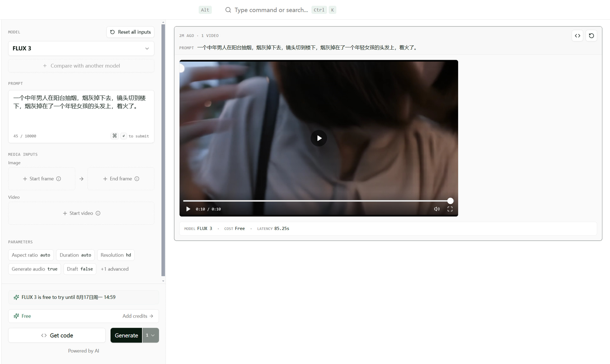The height and width of the screenshot is (364, 610).
Task: Click the scrollbar down arrow in left panel
Action: coord(163,281)
